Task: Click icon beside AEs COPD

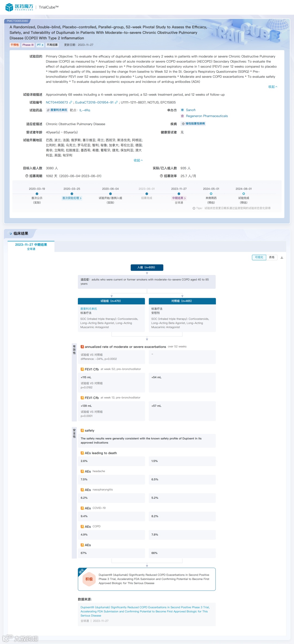Action: (x=82, y=527)
